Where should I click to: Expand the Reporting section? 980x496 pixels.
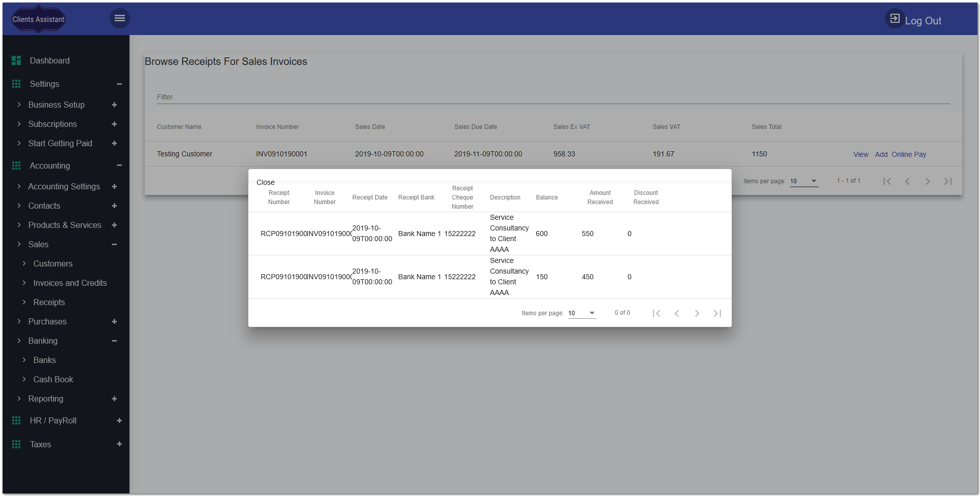point(114,399)
